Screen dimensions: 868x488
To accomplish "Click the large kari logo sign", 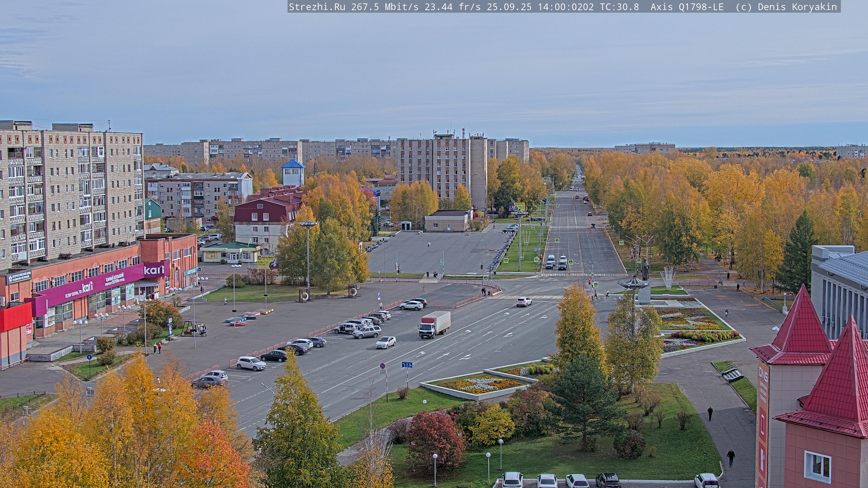I will [x=154, y=270].
